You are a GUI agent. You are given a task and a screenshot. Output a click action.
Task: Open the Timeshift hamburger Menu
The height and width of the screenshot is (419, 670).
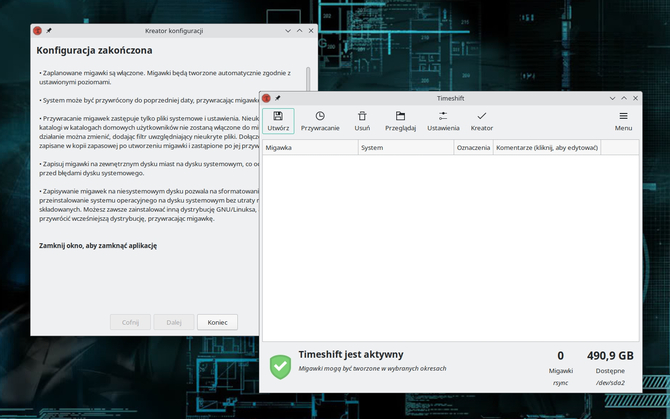623,121
